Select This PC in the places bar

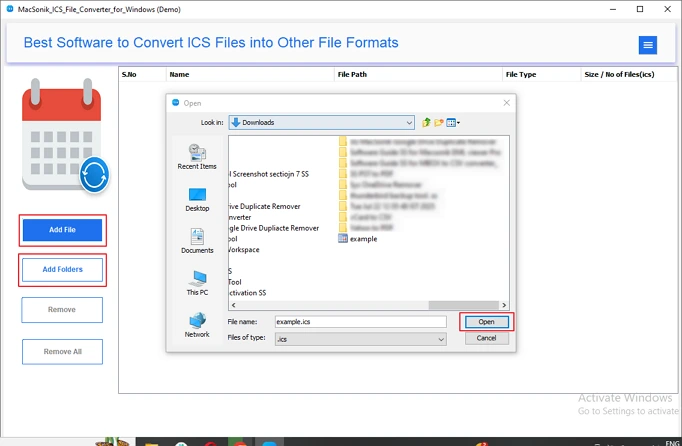pos(197,283)
